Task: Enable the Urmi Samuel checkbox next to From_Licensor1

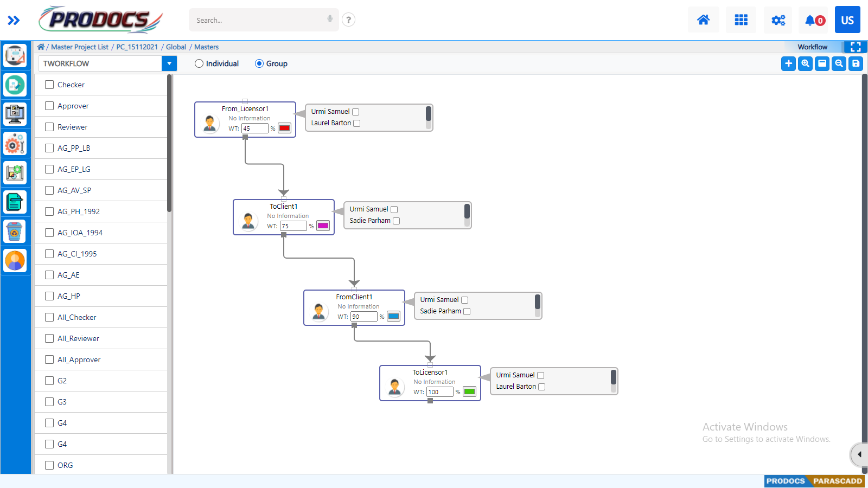Action: click(x=355, y=111)
